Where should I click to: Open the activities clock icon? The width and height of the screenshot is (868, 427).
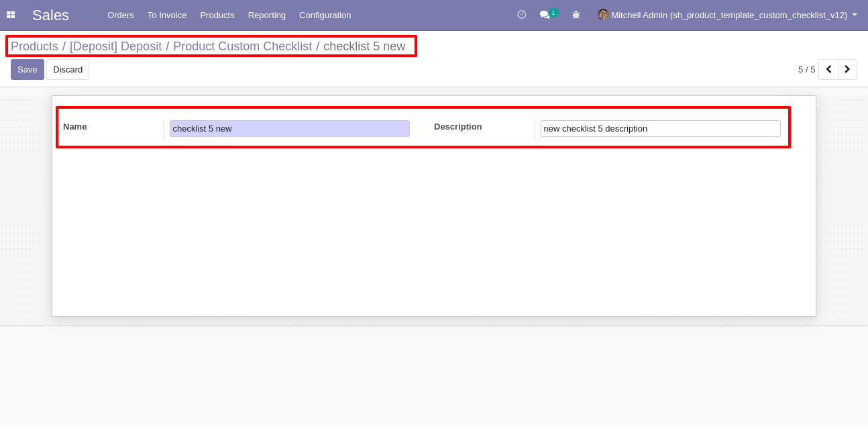pos(522,14)
